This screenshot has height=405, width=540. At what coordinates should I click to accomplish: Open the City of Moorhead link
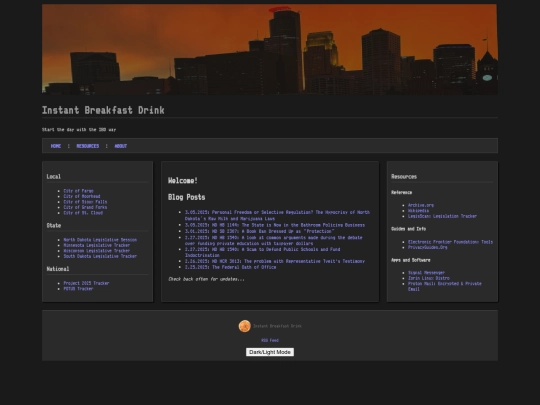[82, 196]
